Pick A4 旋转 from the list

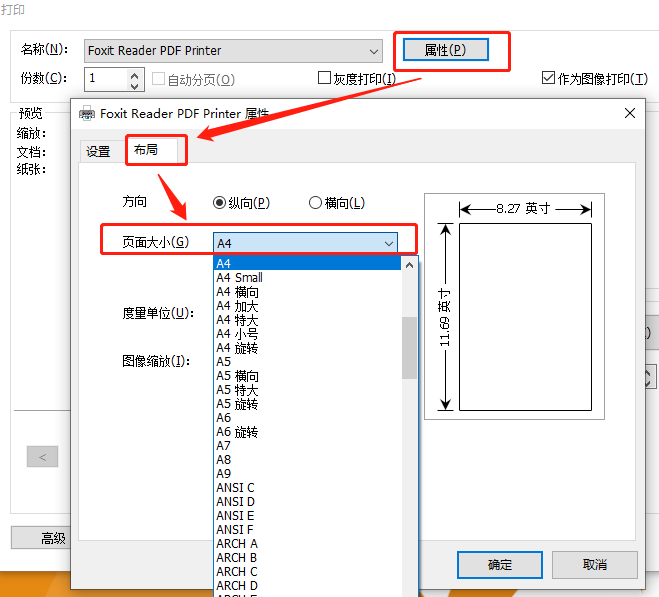pyautogui.click(x=308, y=348)
